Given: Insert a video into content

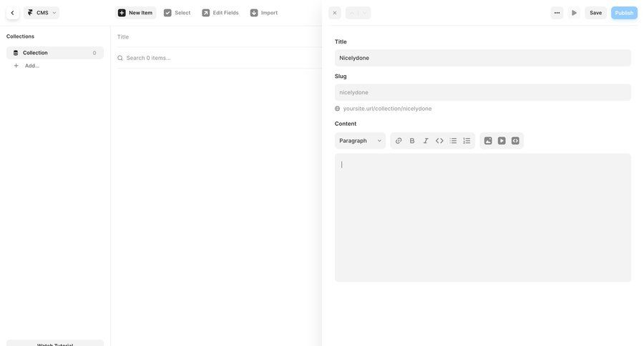Looking at the screenshot, I should point(502,141).
